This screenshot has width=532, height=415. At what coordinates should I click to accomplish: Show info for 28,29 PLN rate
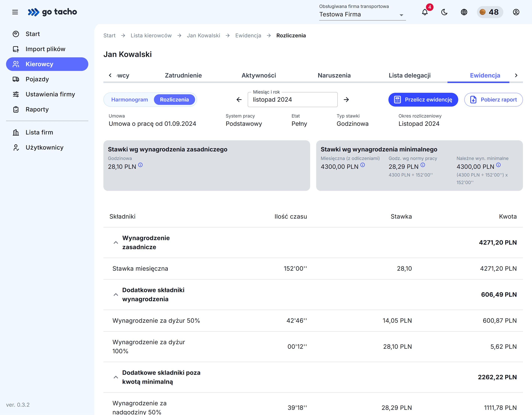pyautogui.click(x=423, y=165)
